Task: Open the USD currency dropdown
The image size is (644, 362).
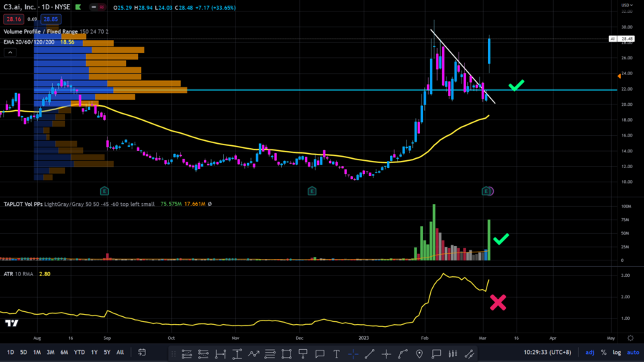Action: coord(627,5)
